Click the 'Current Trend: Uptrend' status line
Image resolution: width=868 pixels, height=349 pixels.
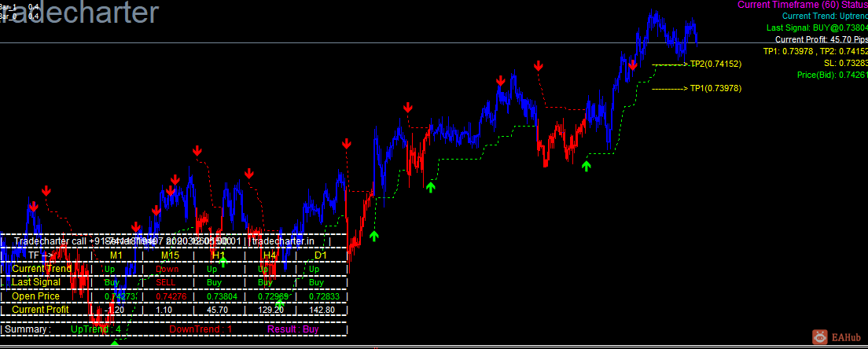coord(825,16)
